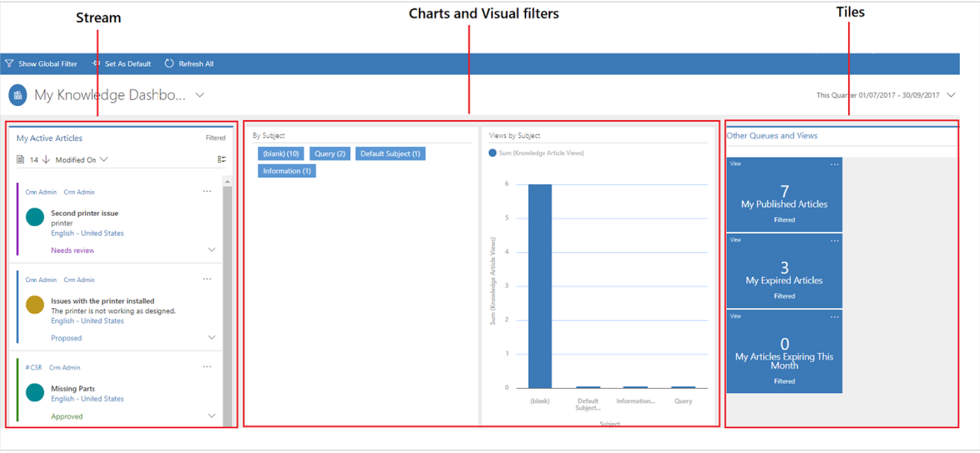Open the My Articles Expiring This Month tile
The width and height of the screenshot is (980, 453).
(x=784, y=351)
